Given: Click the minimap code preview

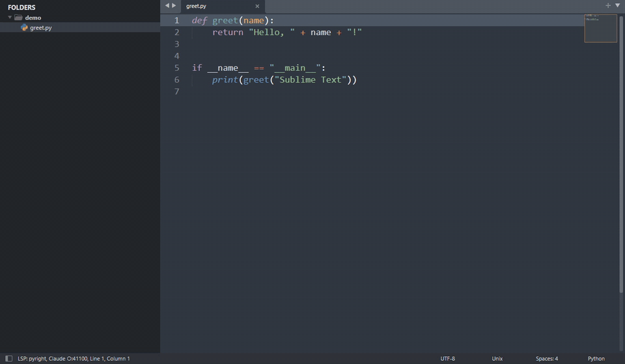Looking at the screenshot, I should coord(600,28).
